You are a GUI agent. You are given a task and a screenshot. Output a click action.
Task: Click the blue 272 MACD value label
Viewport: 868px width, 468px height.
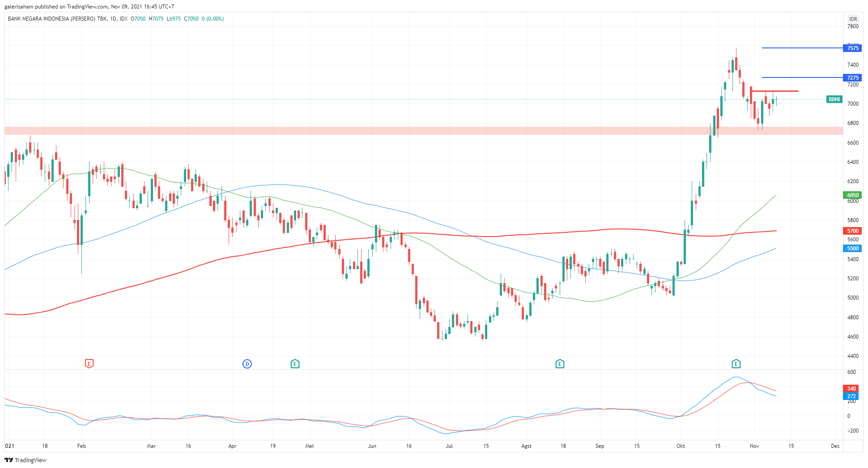851,396
